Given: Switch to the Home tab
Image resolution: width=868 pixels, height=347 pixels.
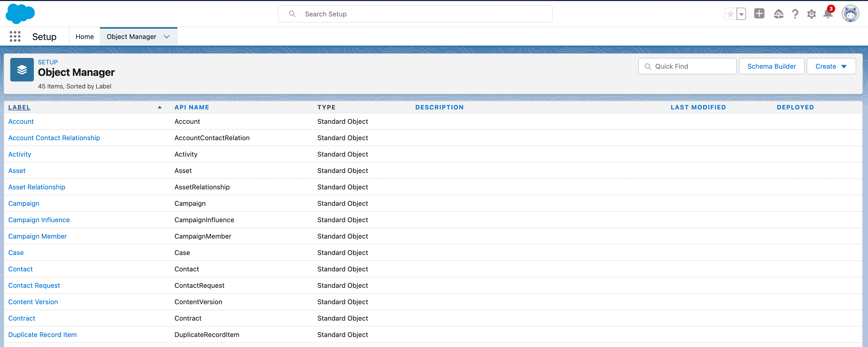Looking at the screenshot, I should tap(85, 36).
